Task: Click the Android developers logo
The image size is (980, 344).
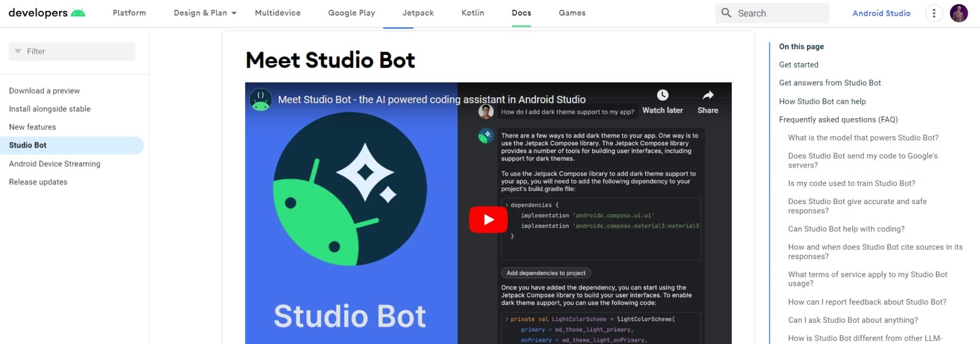Action: pyautogui.click(x=47, y=13)
